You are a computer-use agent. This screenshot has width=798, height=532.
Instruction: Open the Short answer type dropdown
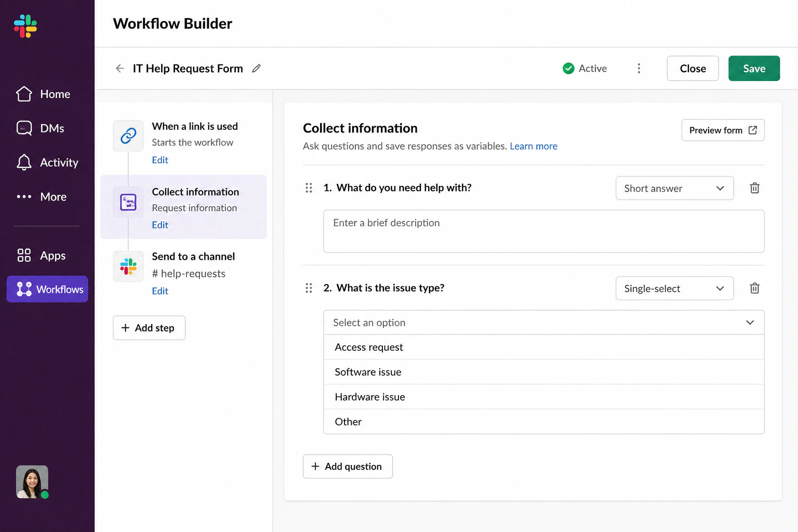click(674, 188)
